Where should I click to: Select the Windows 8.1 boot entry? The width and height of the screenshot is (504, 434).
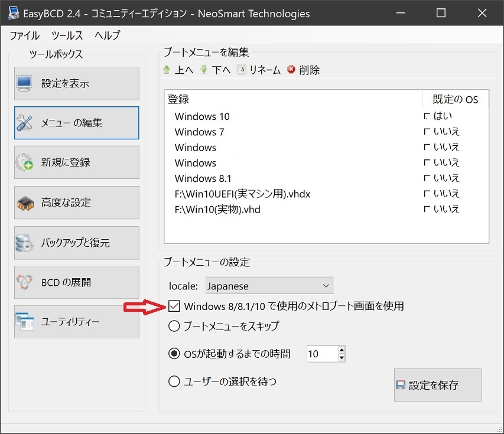pos(203,178)
